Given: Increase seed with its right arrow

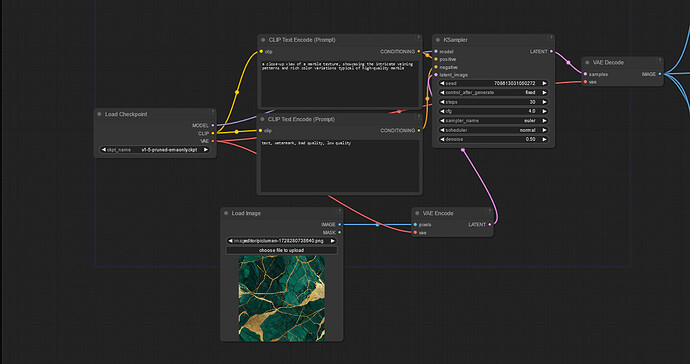Looking at the screenshot, I should pyautogui.click(x=544, y=83).
